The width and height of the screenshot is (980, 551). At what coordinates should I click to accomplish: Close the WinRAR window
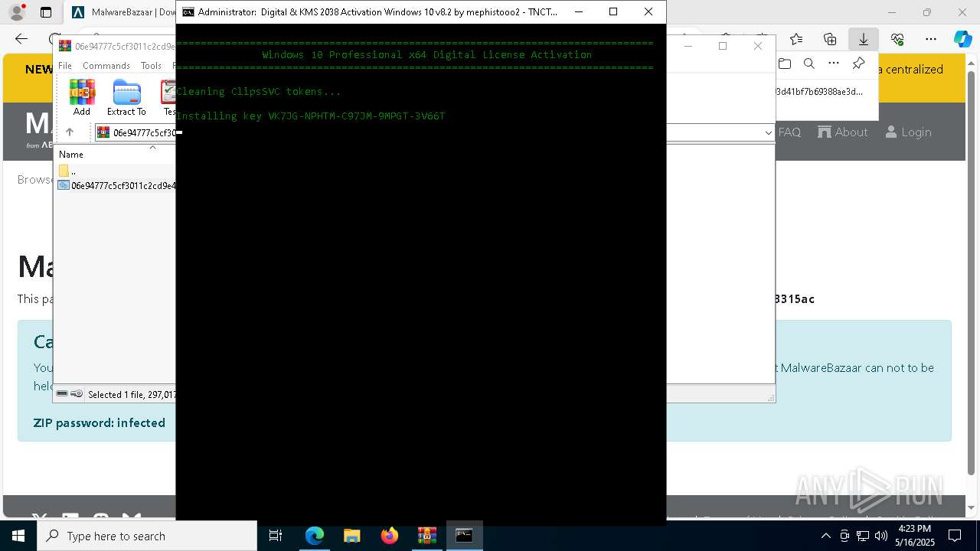[x=758, y=46]
